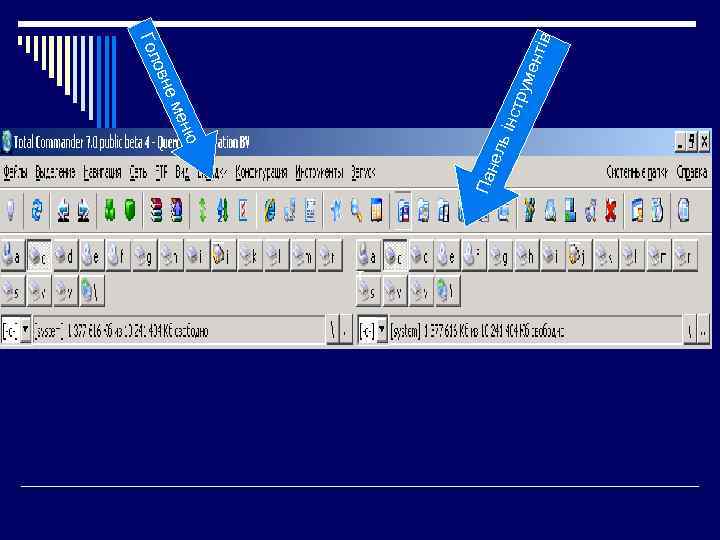Image resolution: width=720 pixels, height=540 pixels.
Task: Click the red X toolbar icon
Action: pyautogui.click(x=611, y=211)
